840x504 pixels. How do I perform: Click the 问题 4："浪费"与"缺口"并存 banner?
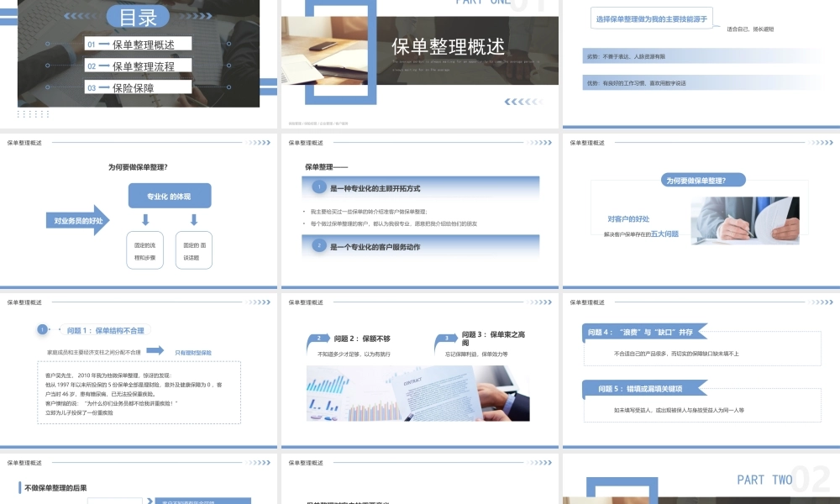click(644, 332)
